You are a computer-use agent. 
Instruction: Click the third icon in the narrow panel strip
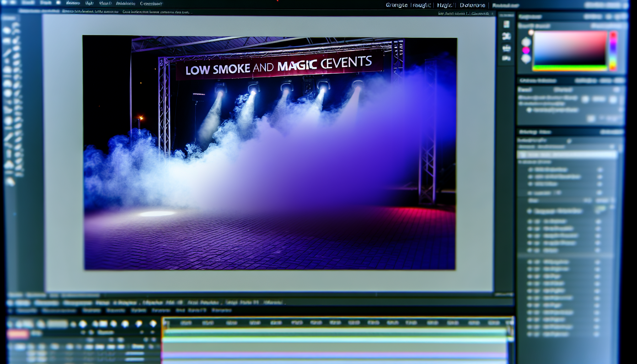pos(507,48)
